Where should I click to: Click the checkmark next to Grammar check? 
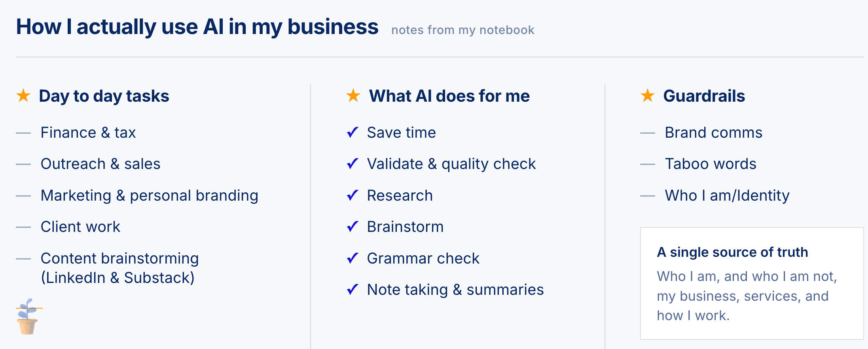point(353,258)
